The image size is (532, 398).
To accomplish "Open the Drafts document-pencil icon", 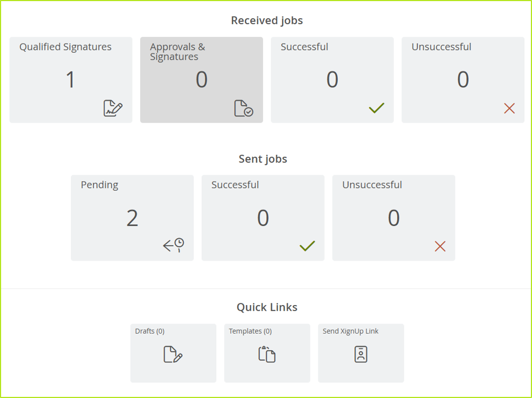I will [x=173, y=355].
